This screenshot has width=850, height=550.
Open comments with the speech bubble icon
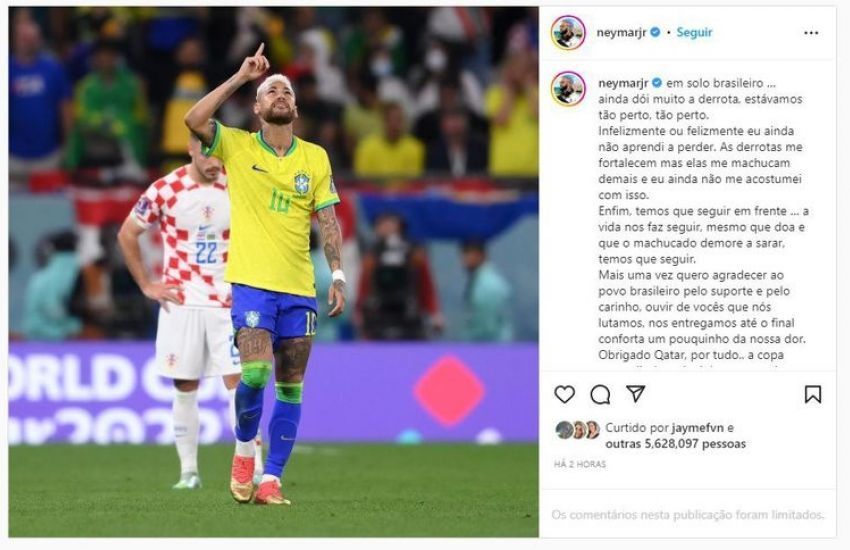600,394
